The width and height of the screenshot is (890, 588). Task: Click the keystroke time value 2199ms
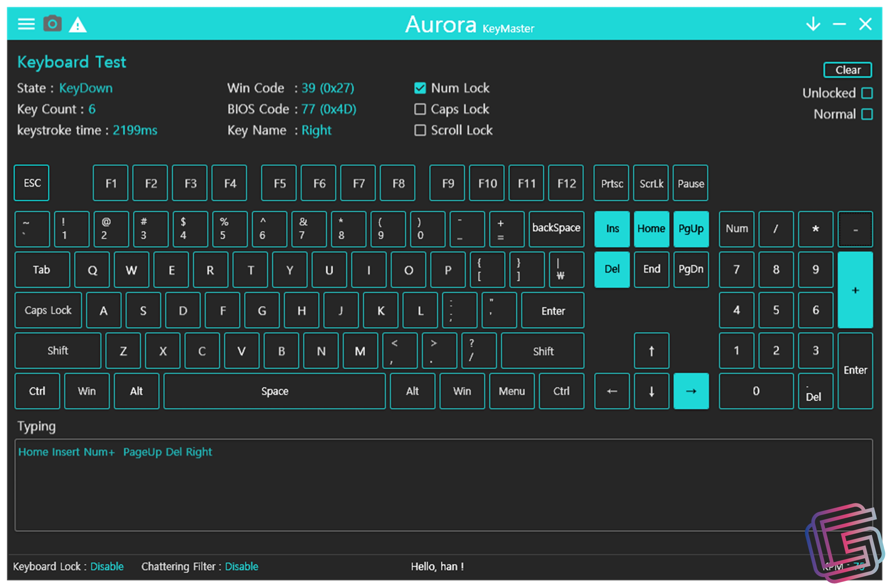(135, 130)
